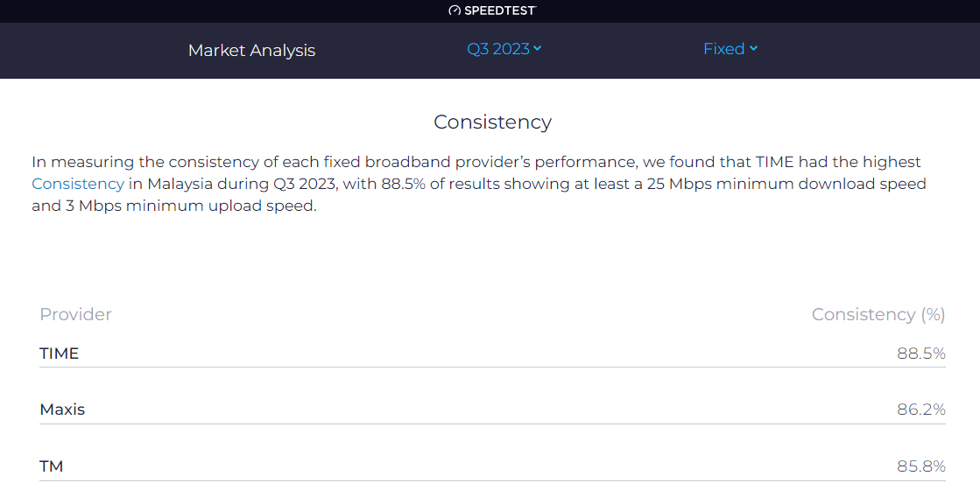Click the Consistency section heading
The height and width of the screenshot is (497, 980).
tap(492, 122)
